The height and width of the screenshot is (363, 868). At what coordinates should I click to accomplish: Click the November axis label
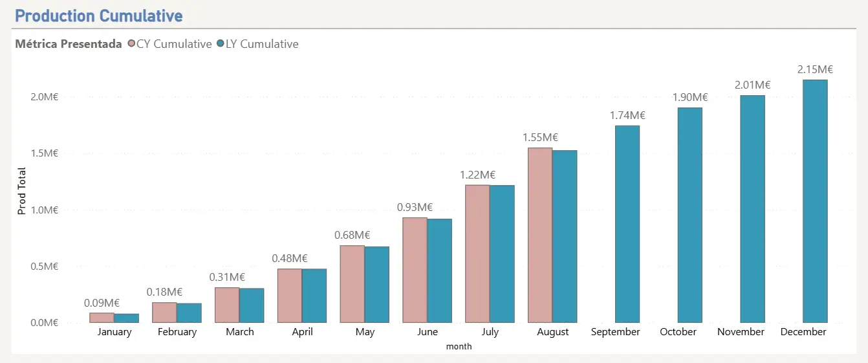click(741, 332)
